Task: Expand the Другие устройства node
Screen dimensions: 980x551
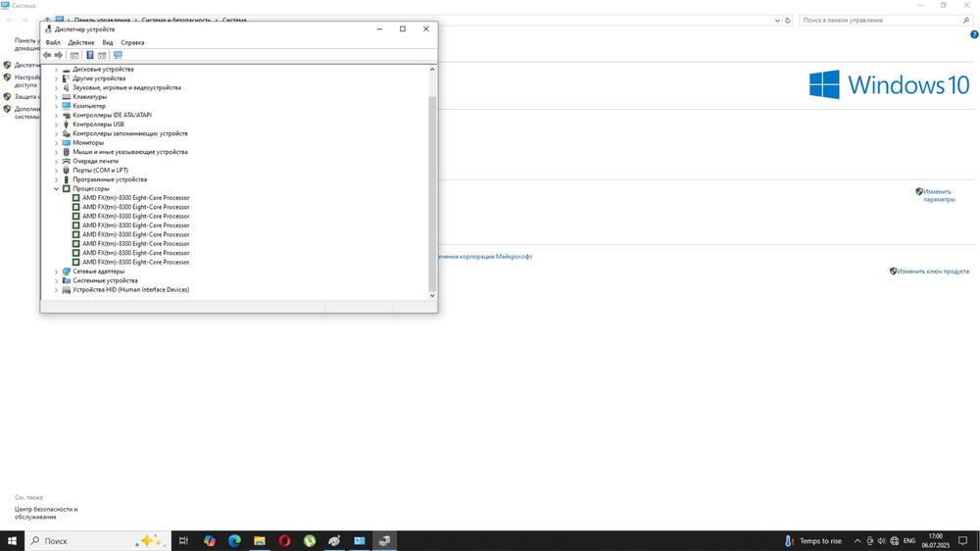Action: point(56,78)
